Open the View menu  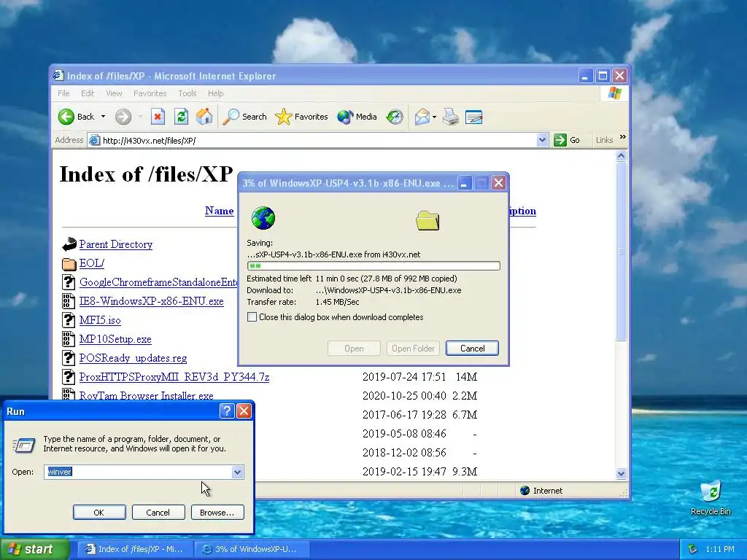pos(114,93)
